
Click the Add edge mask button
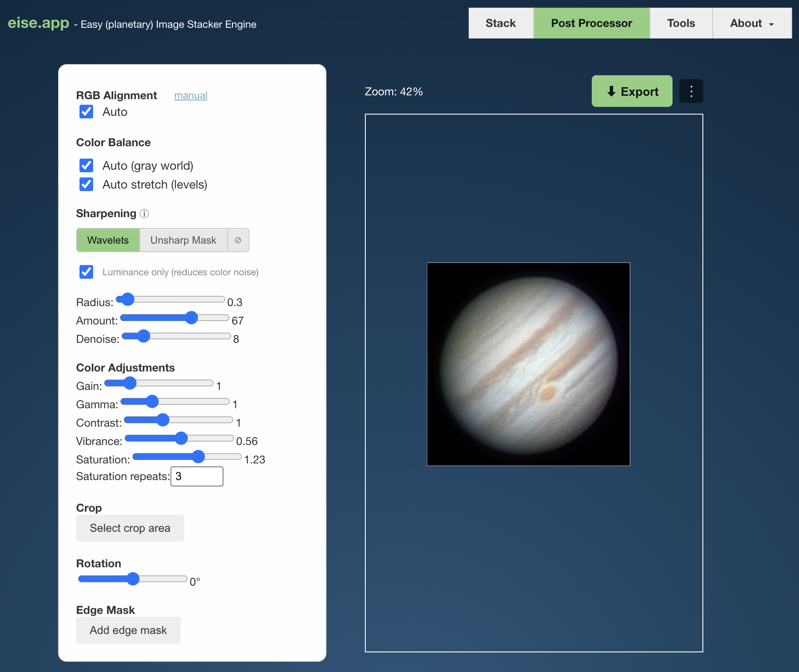tap(128, 630)
